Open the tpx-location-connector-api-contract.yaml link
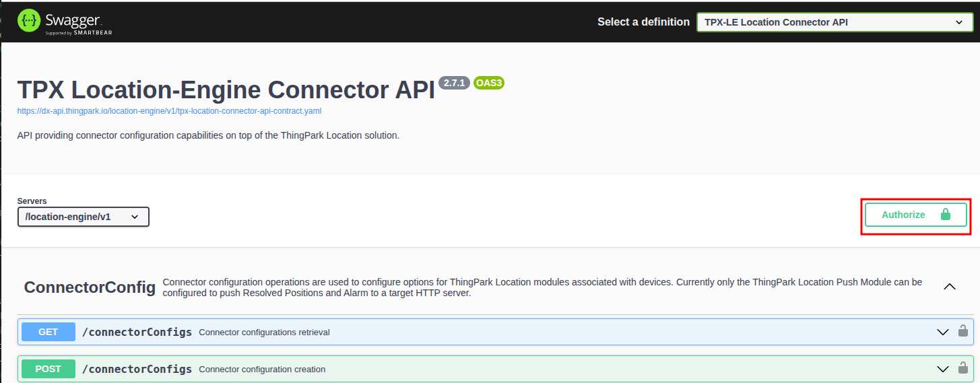Image resolution: width=980 pixels, height=383 pixels. tap(170, 111)
